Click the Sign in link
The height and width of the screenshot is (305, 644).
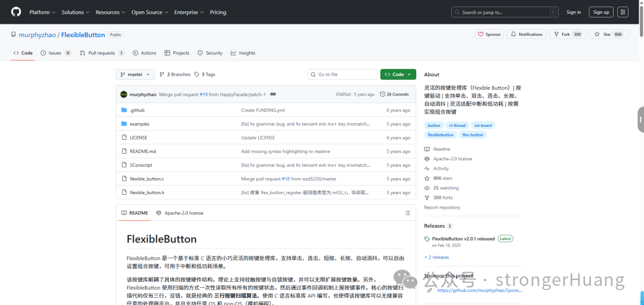click(x=574, y=13)
